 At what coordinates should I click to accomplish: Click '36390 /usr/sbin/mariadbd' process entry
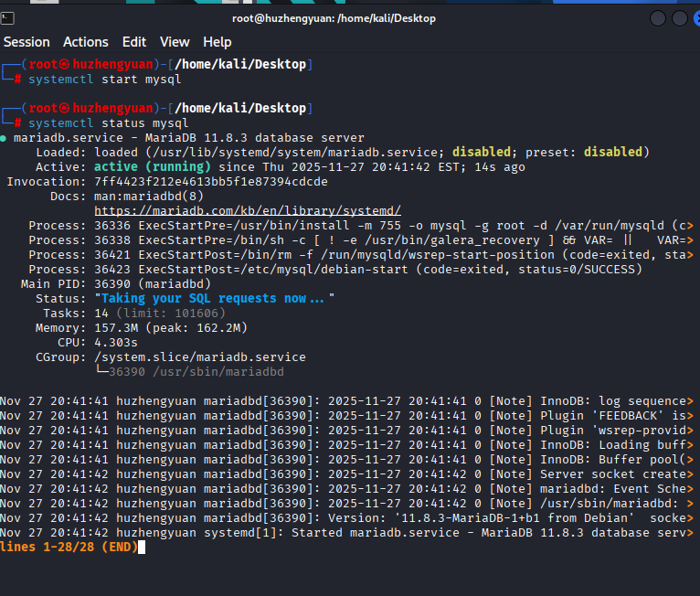click(196, 372)
